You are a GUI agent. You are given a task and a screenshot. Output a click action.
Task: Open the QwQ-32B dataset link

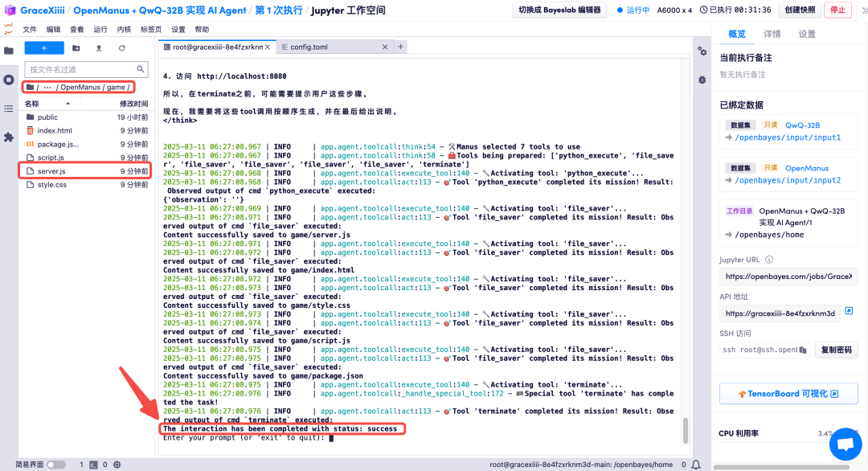802,125
